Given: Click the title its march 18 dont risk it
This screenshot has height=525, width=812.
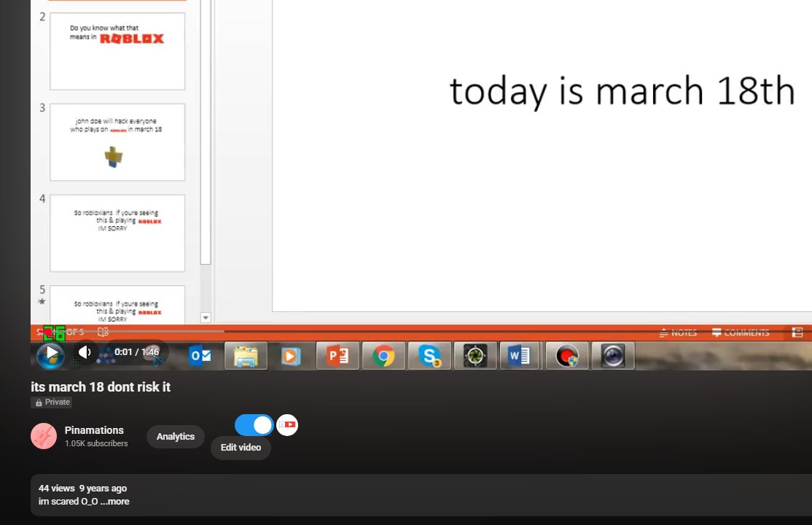Looking at the screenshot, I should click(101, 386).
